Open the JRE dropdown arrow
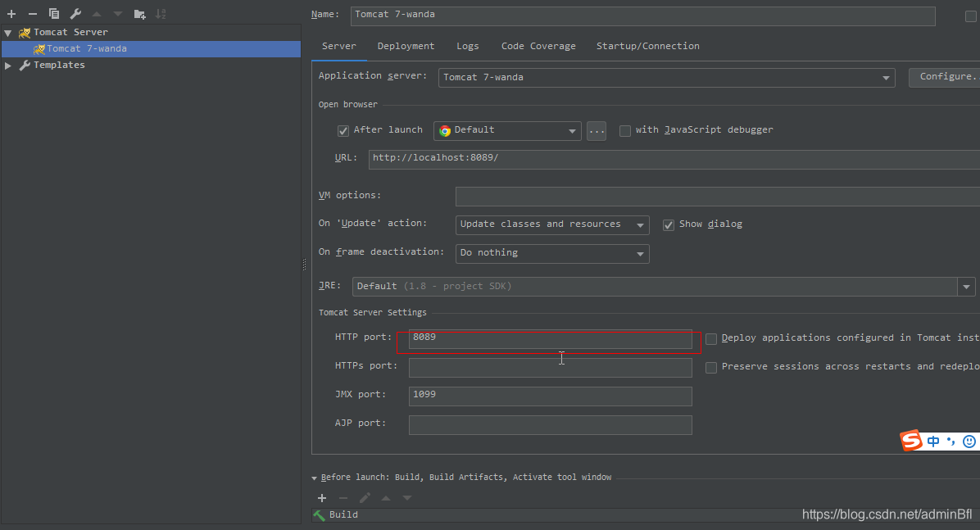Screen dimensions: 980x530 click(x=966, y=287)
